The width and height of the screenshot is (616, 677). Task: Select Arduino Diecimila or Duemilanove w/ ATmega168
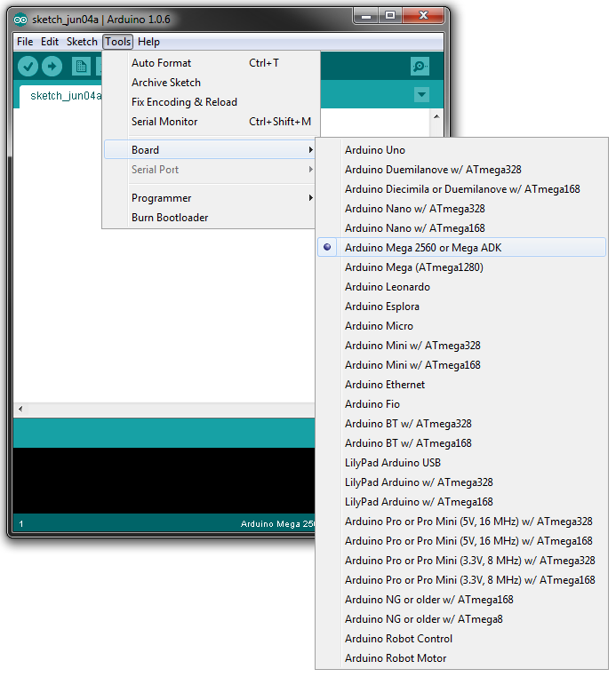pos(461,189)
